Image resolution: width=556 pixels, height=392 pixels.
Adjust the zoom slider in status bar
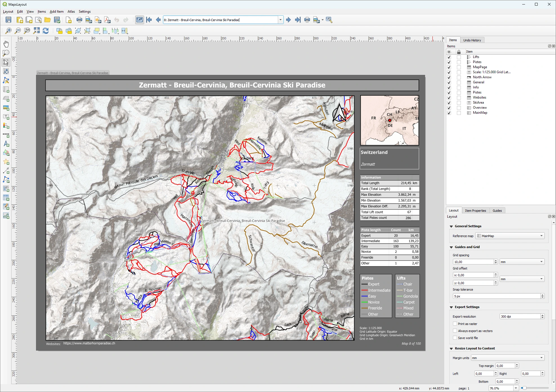pos(524,388)
